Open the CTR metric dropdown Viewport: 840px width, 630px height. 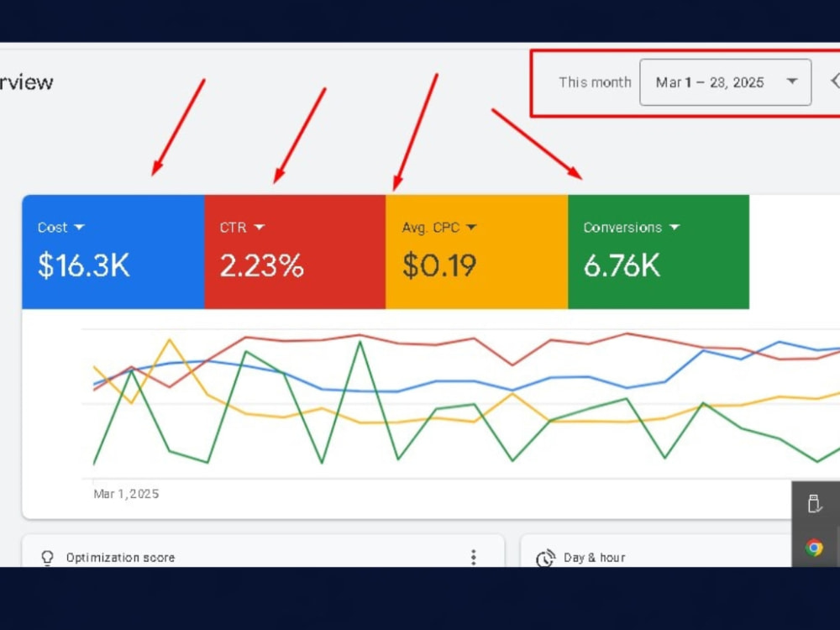click(242, 227)
